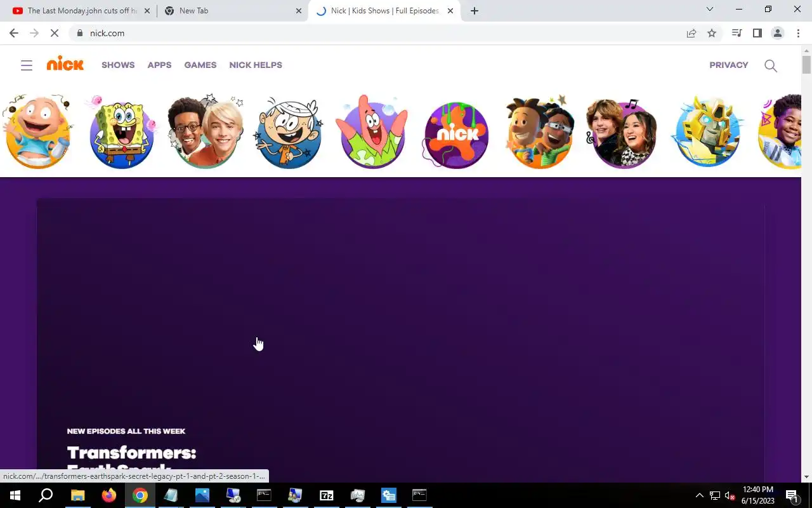Select the Rugrats Tommy character icon

[37, 132]
